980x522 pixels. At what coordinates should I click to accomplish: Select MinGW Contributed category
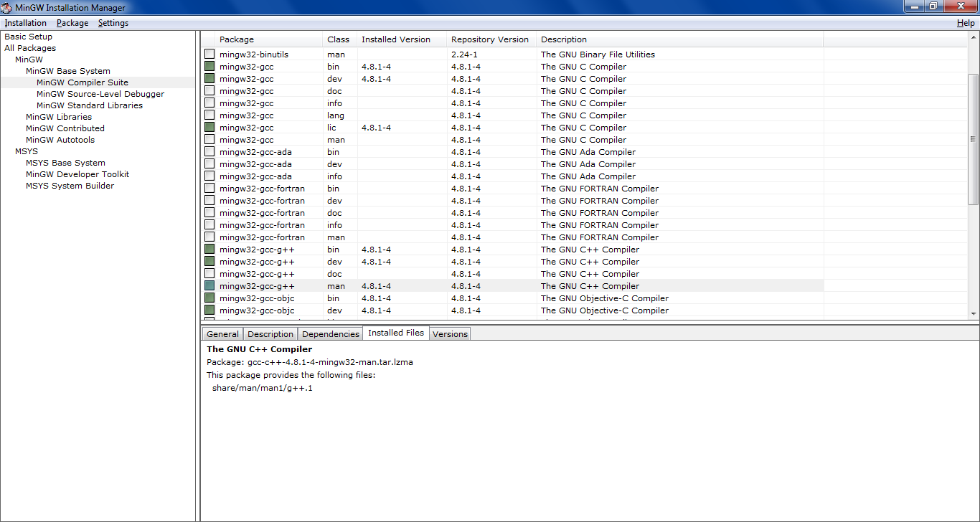pyautogui.click(x=65, y=128)
